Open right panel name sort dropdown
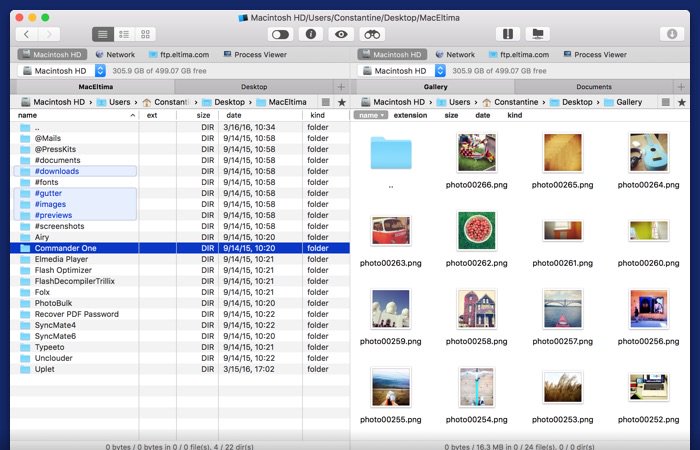 pyautogui.click(x=371, y=115)
